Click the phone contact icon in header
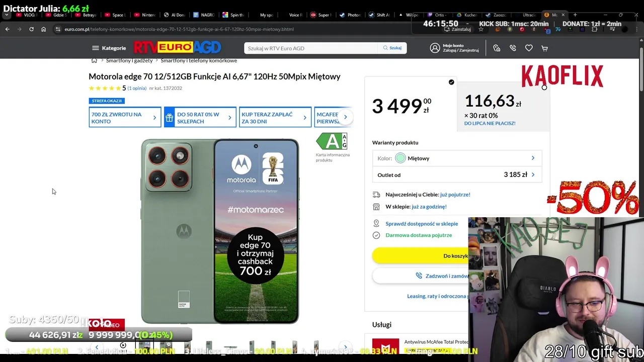644x362 pixels. tap(513, 48)
